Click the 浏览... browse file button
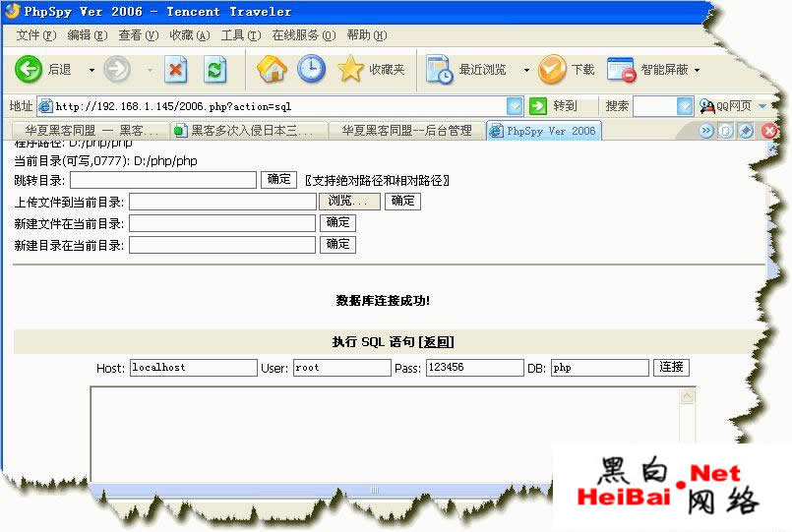Image resolution: width=792 pixels, height=532 pixels. click(x=349, y=201)
